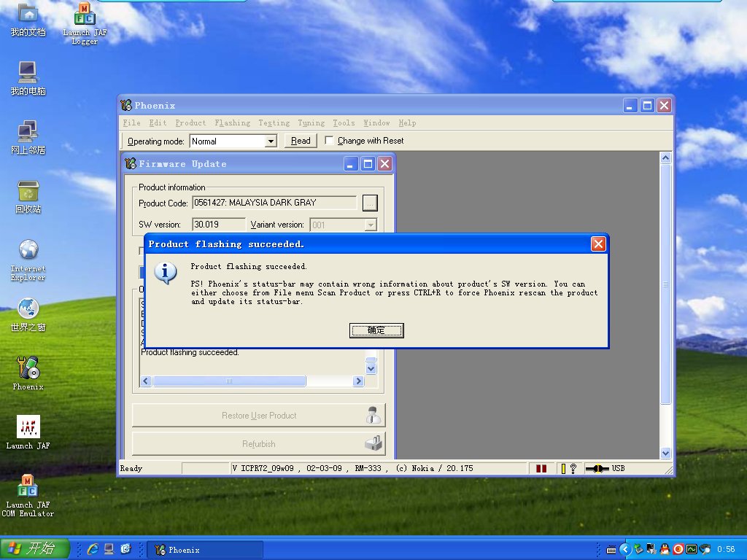Viewport: 747px width, 560px height.
Task: Click the question mark status bar icon
Action: (573, 469)
